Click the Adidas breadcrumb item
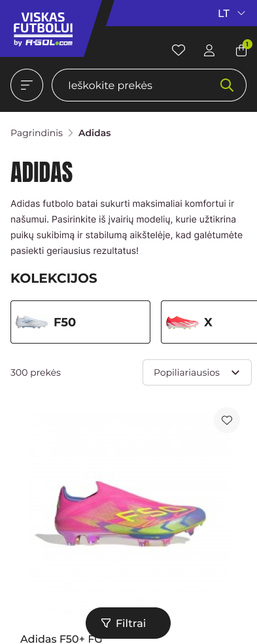This screenshot has height=644, width=257. click(95, 133)
